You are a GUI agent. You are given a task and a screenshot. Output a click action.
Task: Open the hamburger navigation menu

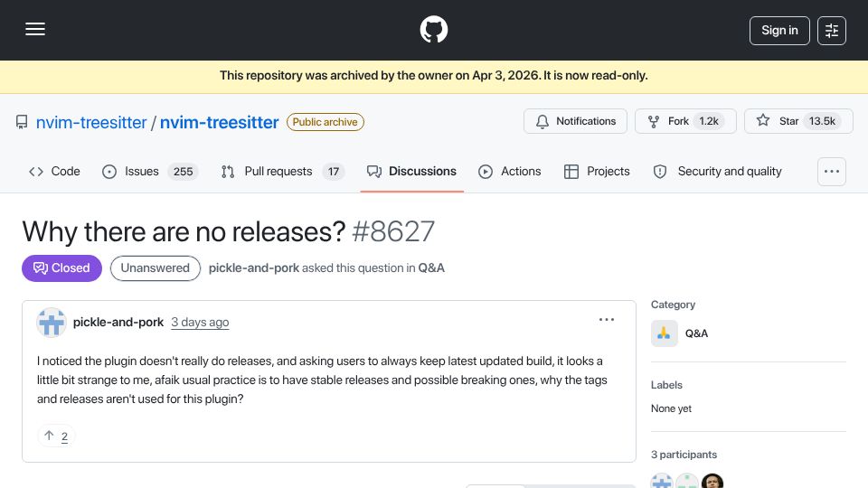[35, 29]
